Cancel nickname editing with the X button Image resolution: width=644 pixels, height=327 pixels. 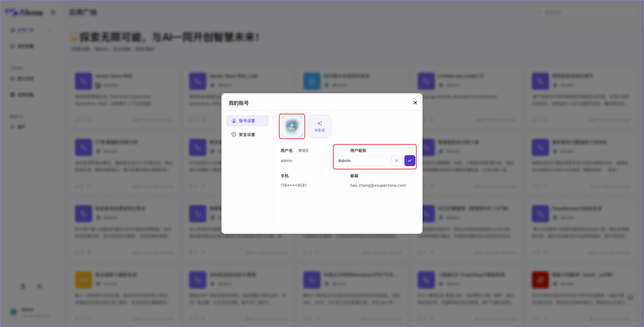[397, 161]
